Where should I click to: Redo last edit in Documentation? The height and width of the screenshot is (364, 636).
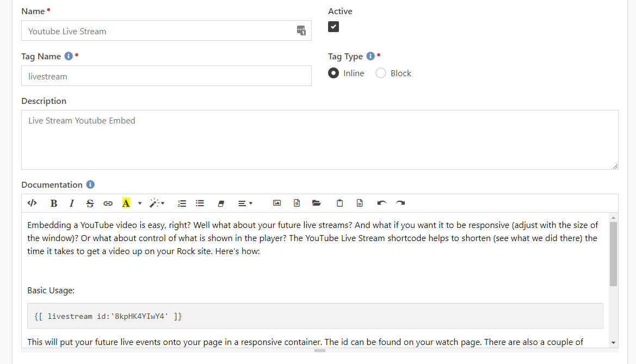coord(400,203)
